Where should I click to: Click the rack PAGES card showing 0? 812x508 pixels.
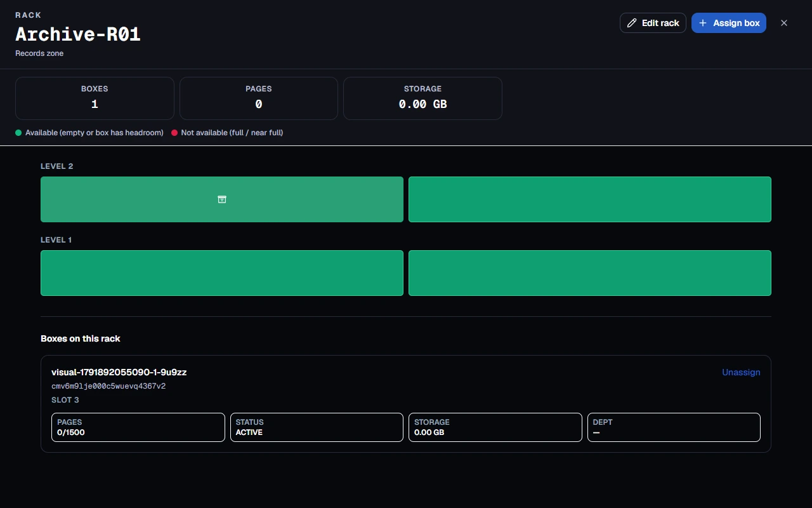pos(259,98)
